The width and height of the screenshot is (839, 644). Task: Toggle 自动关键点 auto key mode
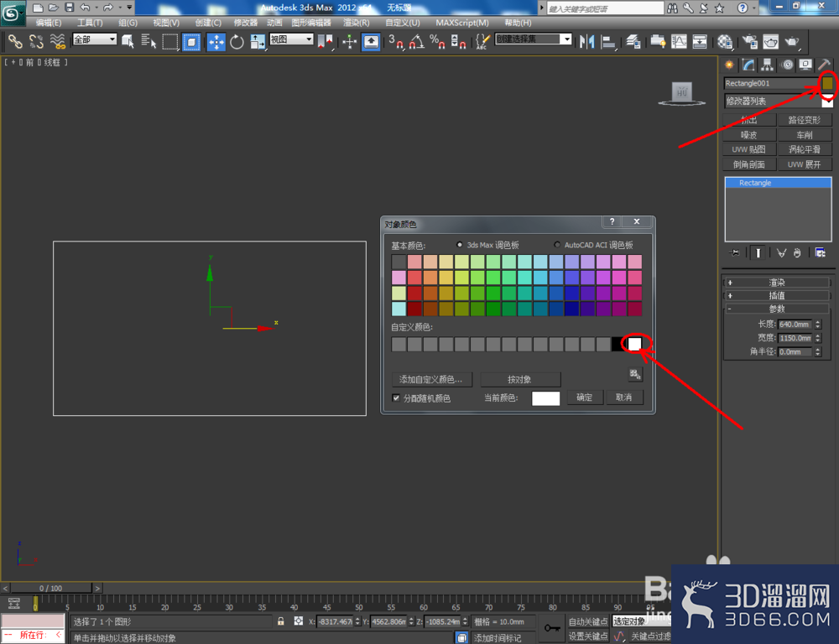click(x=587, y=621)
